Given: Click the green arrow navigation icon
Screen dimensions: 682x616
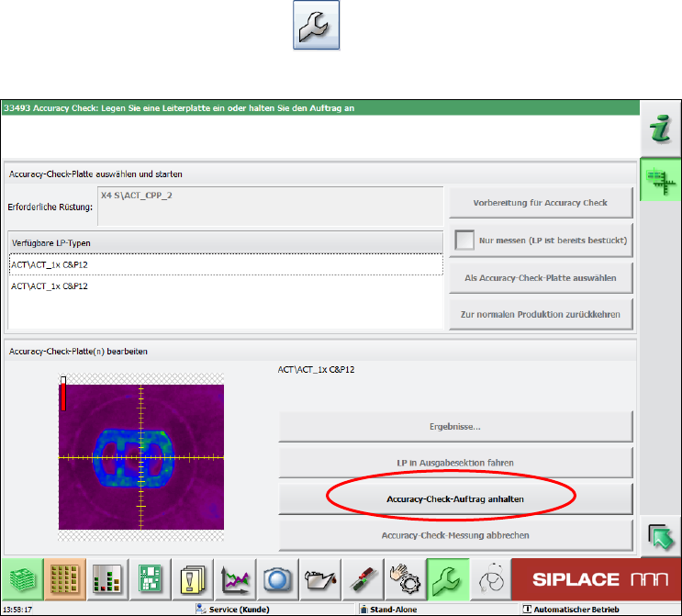Looking at the screenshot, I should tap(661, 537).
